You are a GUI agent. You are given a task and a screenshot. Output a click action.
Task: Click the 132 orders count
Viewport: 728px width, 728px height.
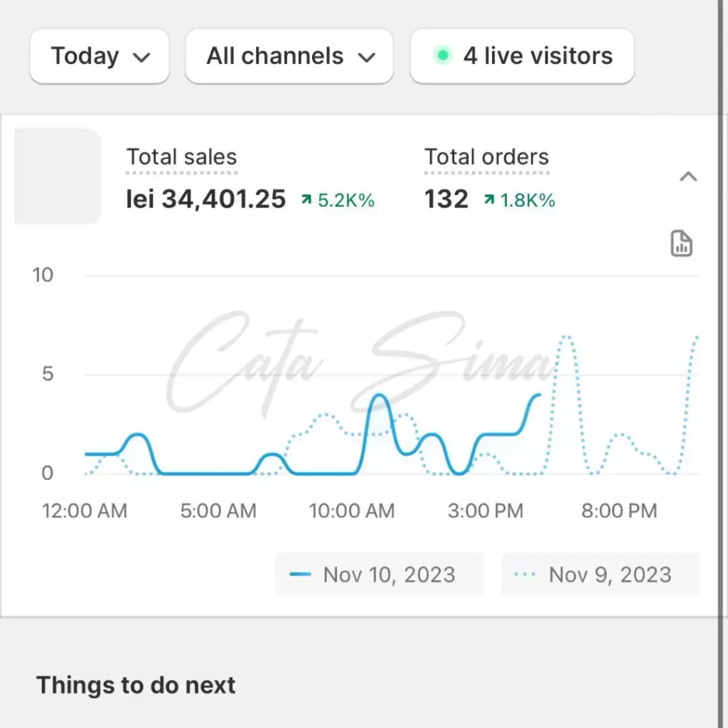point(446,200)
